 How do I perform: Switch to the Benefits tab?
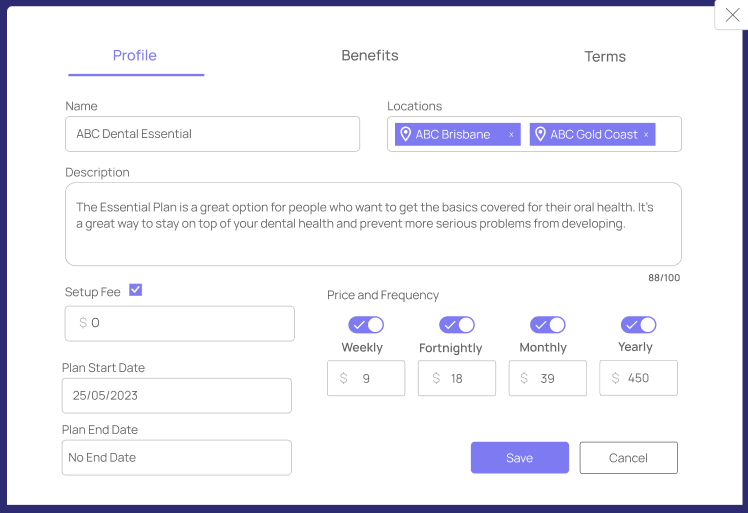click(370, 55)
